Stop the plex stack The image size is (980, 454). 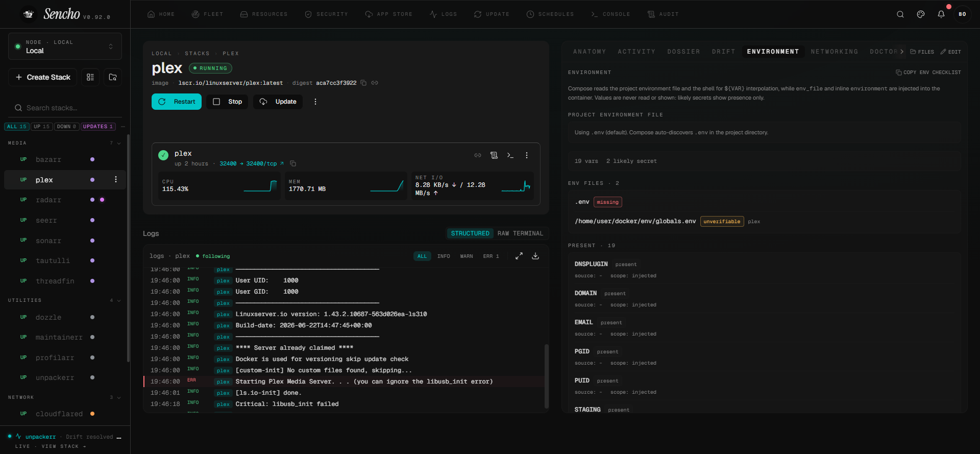point(227,102)
